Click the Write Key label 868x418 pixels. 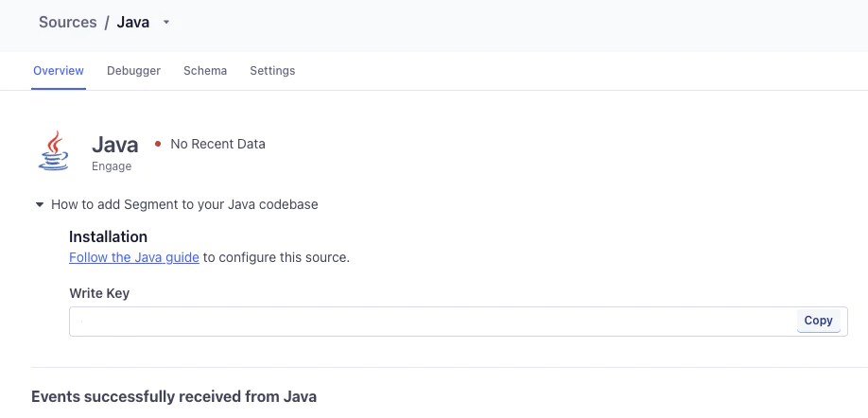(99, 293)
